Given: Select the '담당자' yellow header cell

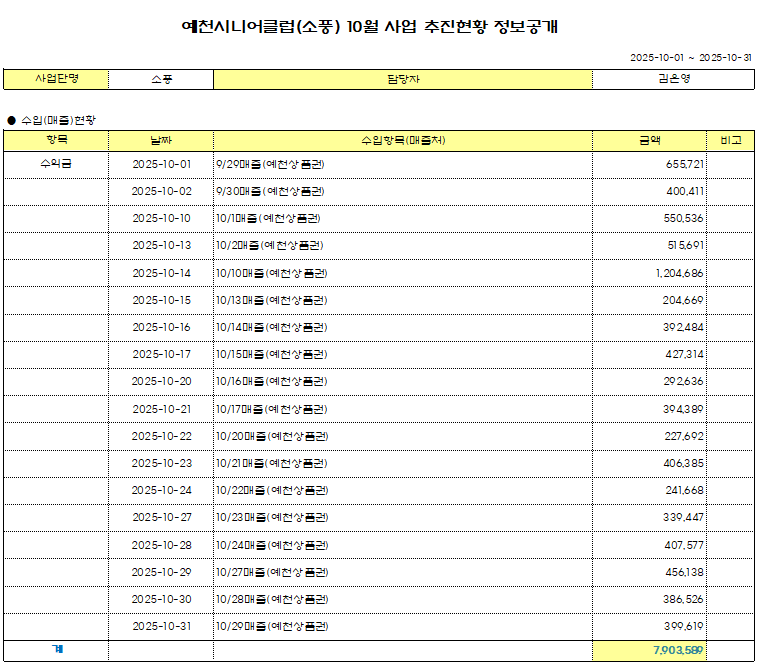Looking at the screenshot, I should coord(402,79).
